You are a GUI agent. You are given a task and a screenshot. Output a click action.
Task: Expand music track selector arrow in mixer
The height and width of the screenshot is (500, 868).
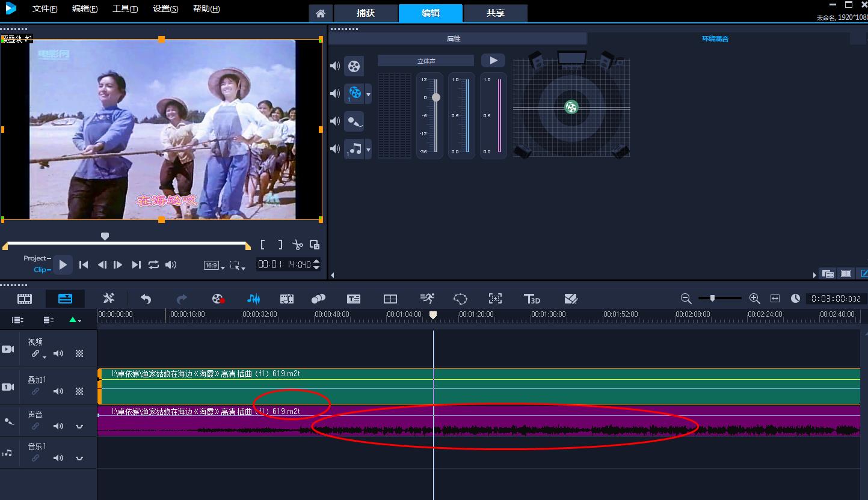point(368,148)
